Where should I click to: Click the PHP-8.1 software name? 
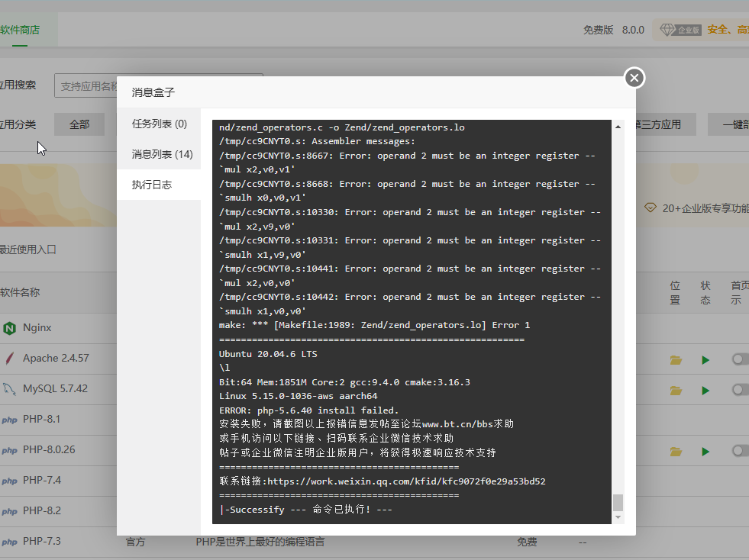41,419
